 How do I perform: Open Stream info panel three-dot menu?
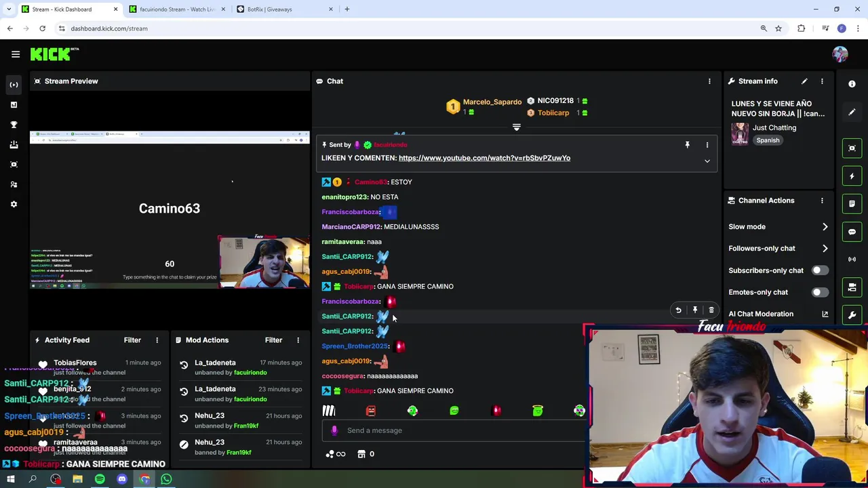pyautogui.click(x=822, y=81)
